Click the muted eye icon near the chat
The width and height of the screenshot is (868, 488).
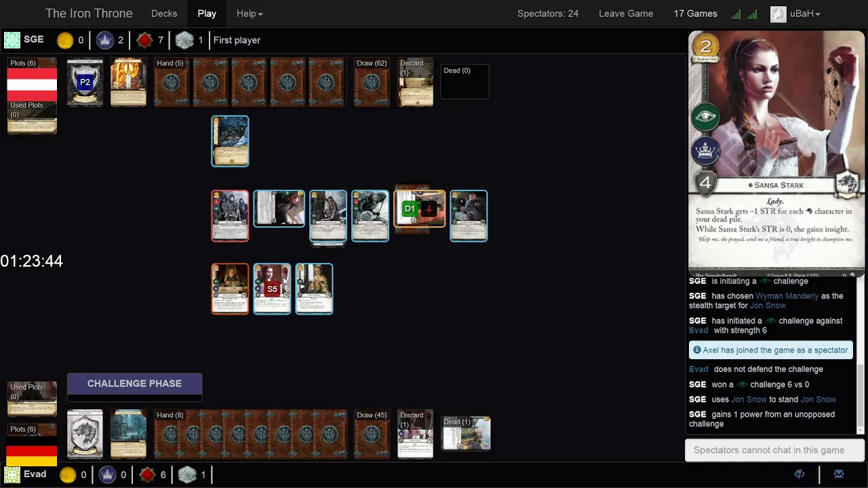click(800, 474)
